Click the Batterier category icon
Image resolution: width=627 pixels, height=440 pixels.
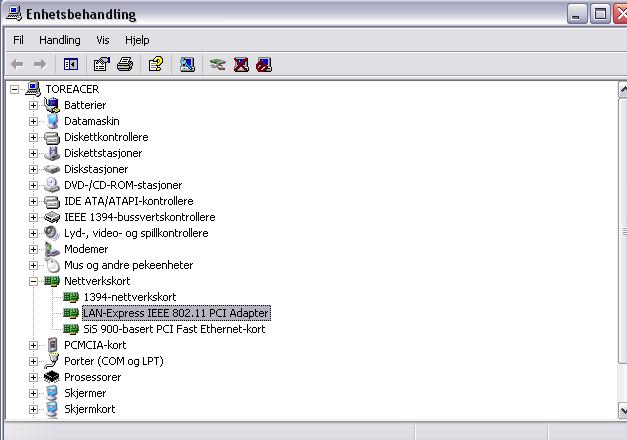(52, 105)
